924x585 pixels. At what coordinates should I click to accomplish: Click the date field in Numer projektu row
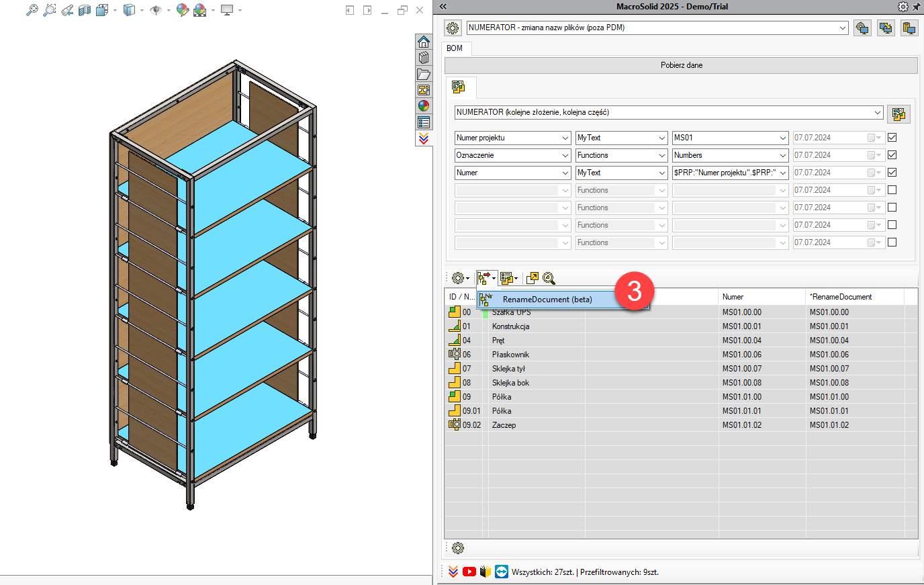tap(839, 138)
